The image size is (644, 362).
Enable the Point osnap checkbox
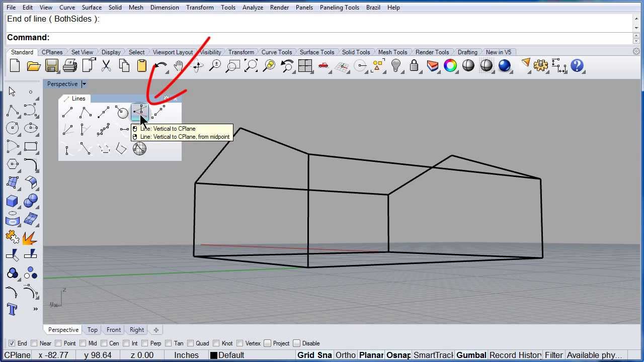[58, 343]
